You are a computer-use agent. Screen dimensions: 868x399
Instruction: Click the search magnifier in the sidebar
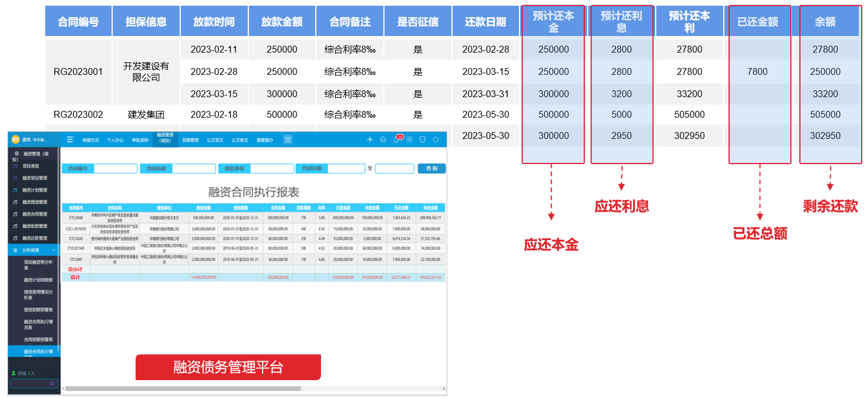[51, 383]
